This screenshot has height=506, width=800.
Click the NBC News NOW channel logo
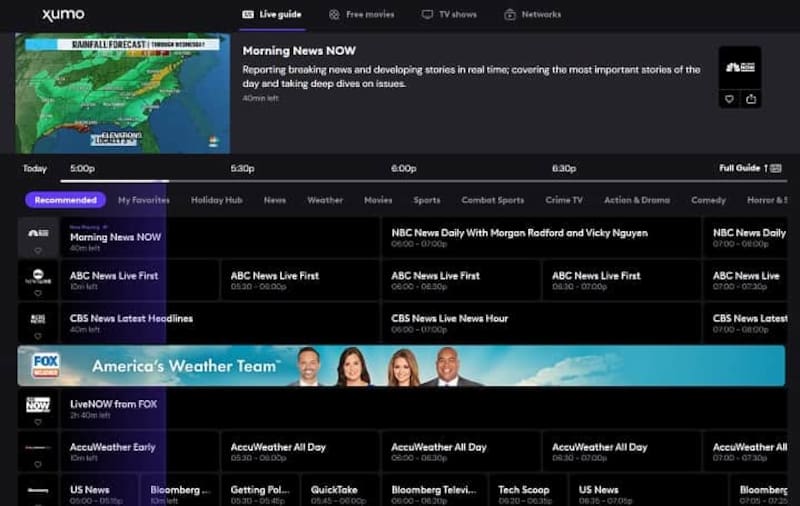coord(38,232)
